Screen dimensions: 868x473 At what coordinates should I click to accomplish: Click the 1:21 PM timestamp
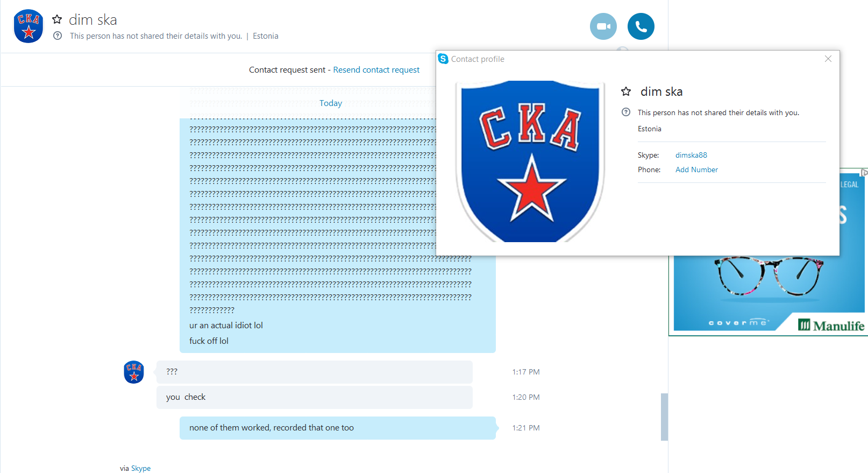pyautogui.click(x=526, y=428)
